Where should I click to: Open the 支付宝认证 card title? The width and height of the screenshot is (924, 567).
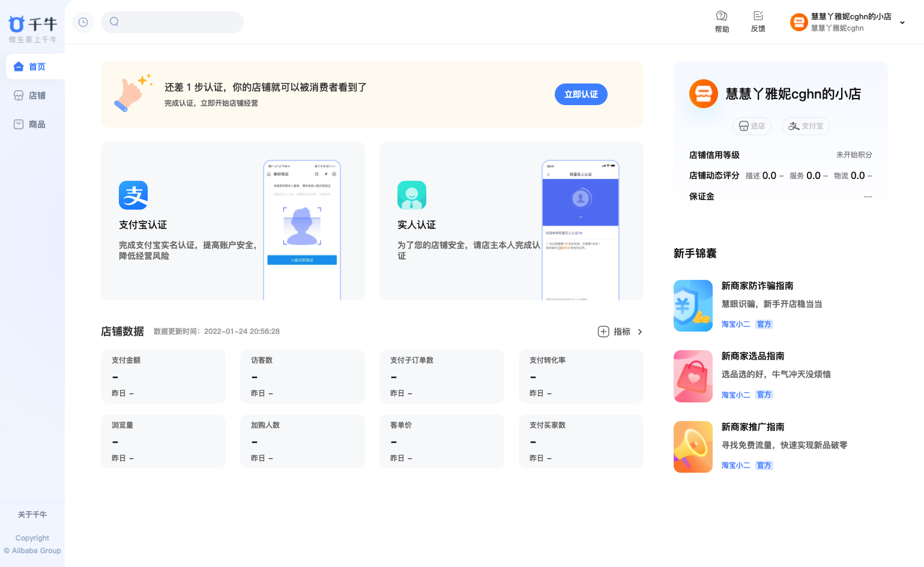point(143,225)
